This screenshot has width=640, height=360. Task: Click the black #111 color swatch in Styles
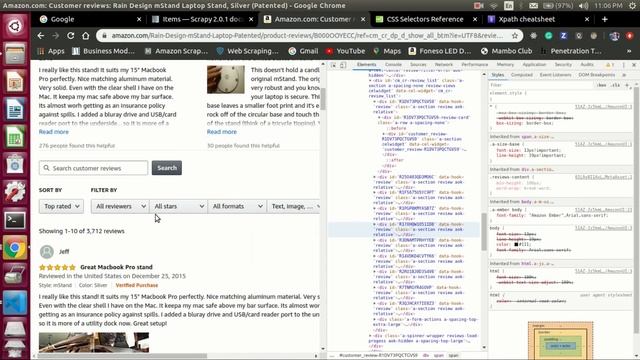click(x=516, y=244)
